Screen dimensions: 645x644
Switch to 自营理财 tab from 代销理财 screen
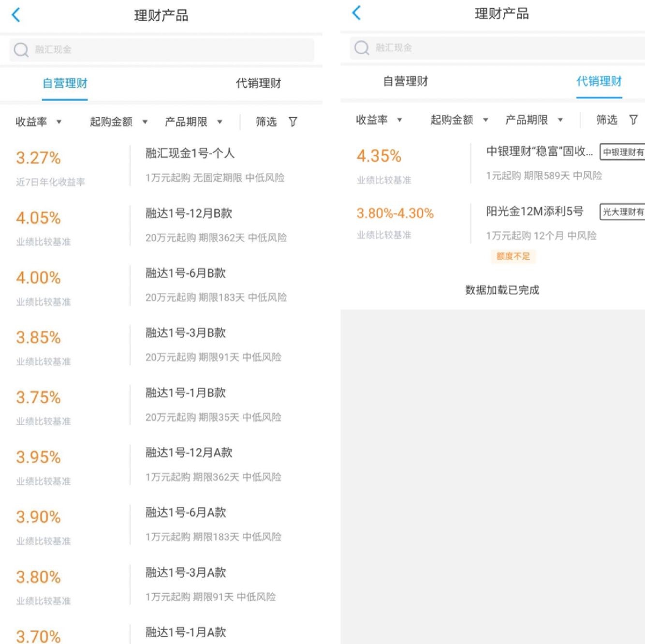405,81
